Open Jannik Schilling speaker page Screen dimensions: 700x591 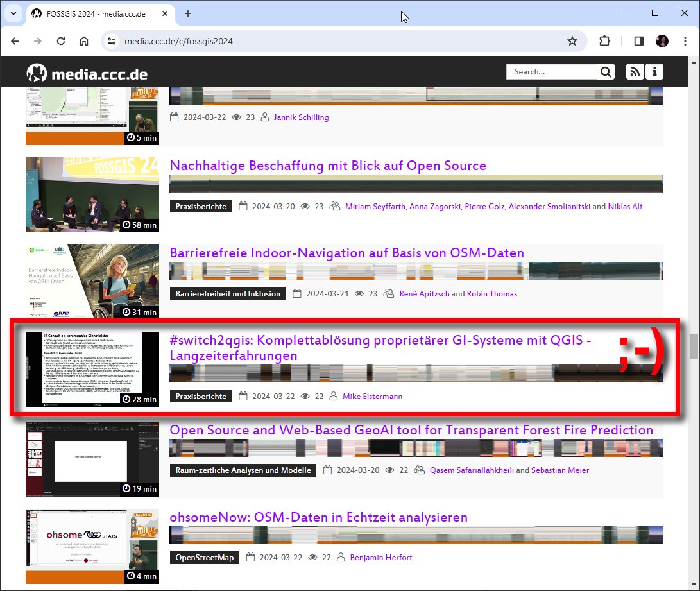pyautogui.click(x=302, y=117)
